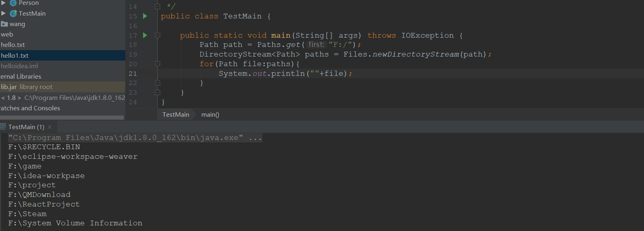Click 'F:\ReactProject' console output line

tap(44, 204)
